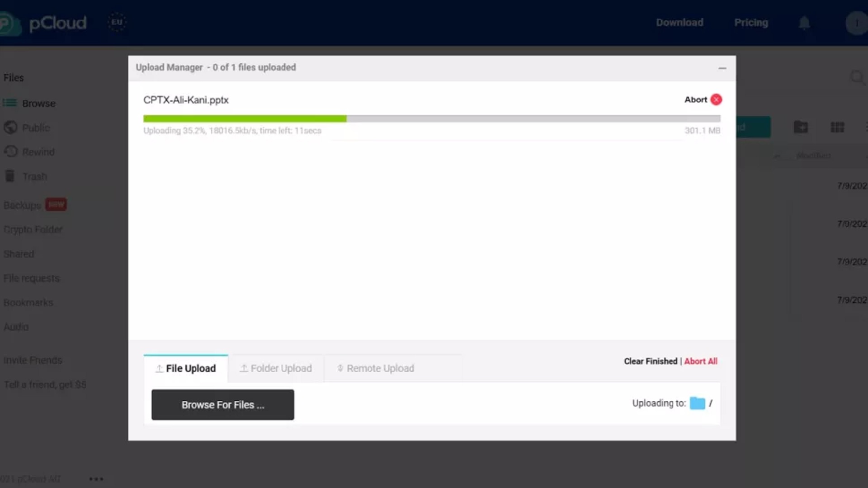868x488 pixels.
Task: Click Browse For Files button
Action: pyautogui.click(x=222, y=404)
